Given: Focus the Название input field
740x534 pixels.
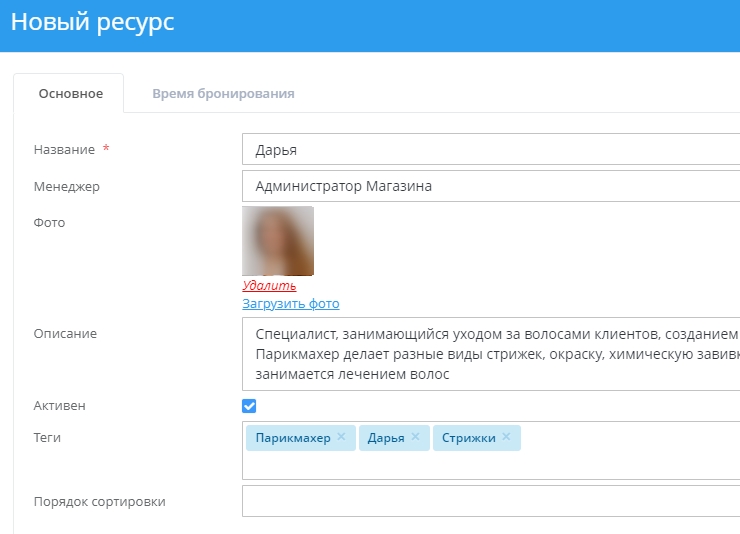Looking at the screenshot, I should pos(490,150).
